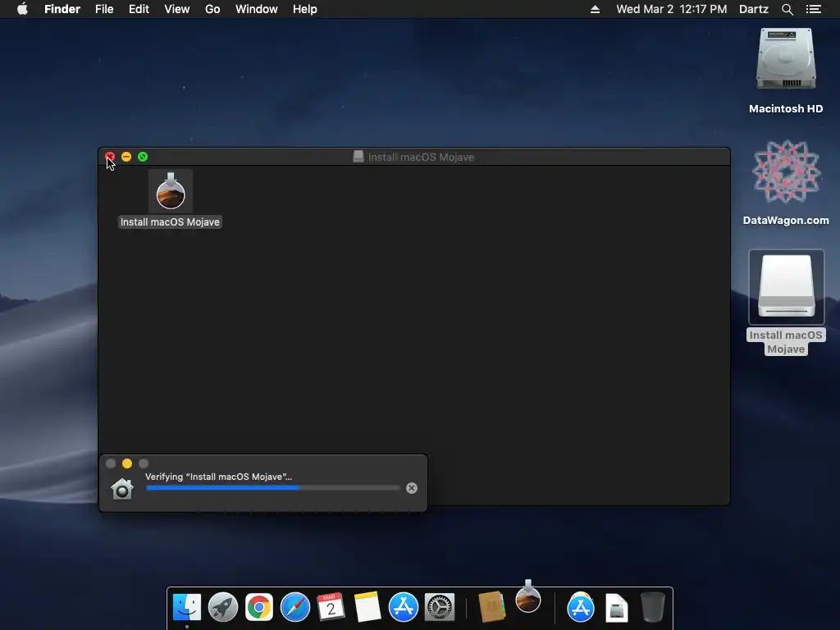Open the File menu
The image size is (840, 630).
tap(104, 9)
